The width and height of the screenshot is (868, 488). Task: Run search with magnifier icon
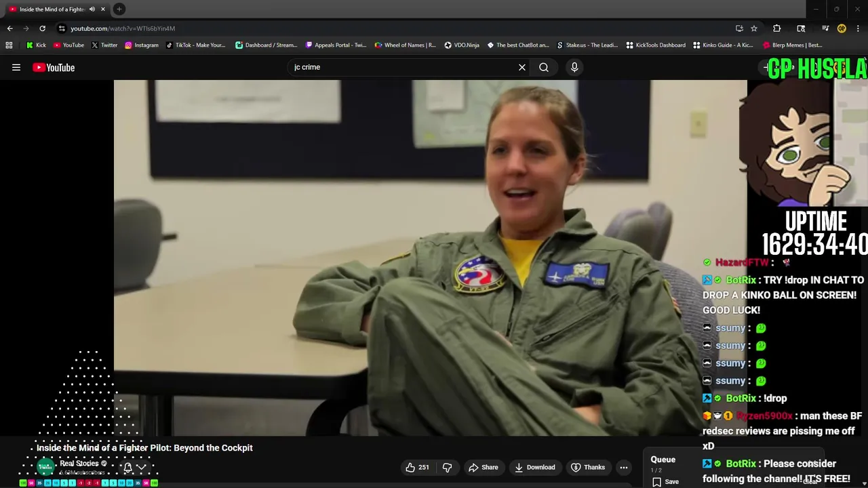544,67
